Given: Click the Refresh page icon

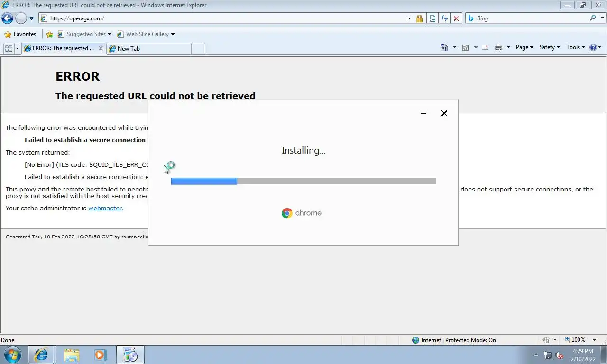Looking at the screenshot, I should 444,18.
